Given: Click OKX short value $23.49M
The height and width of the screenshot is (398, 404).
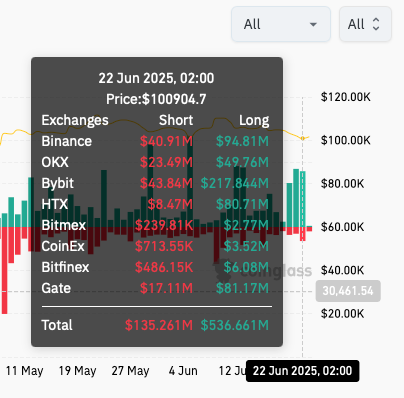Looking at the screenshot, I should point(166,162).
